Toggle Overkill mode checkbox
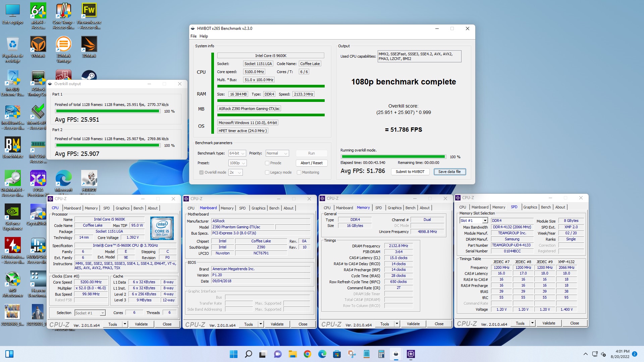Image resolution: width=644 pixels, height=362 pixels. tap(201, 172)
